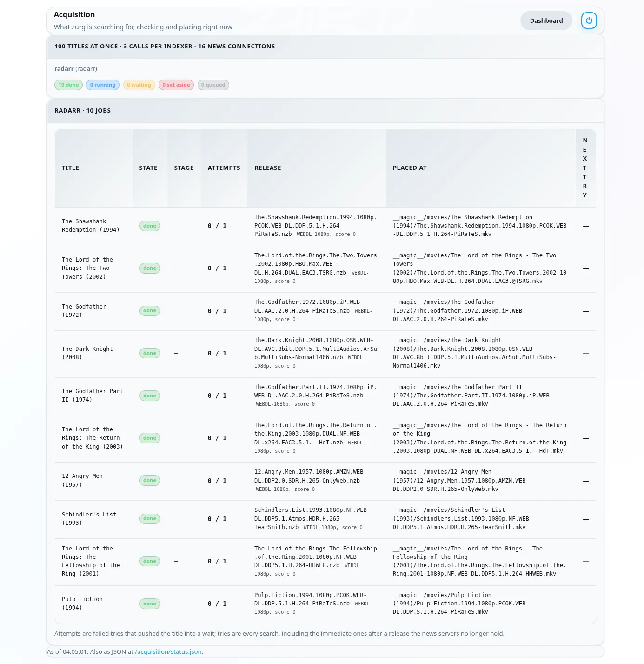Screen dimensions: 644x664
Task: Click the done badge for Schindler's List
Action: coord(150,519)
